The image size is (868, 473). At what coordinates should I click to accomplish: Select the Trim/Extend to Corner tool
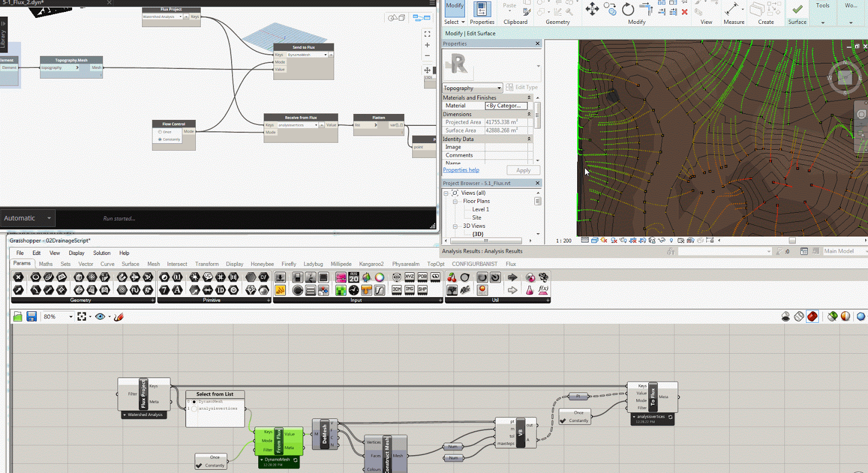click(x=646, y=9)
